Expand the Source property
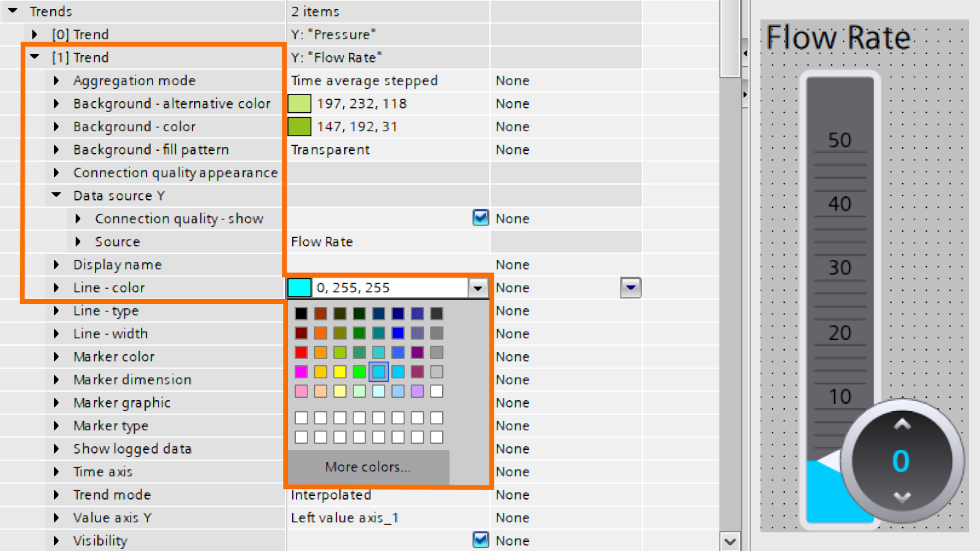 point(78,241)
